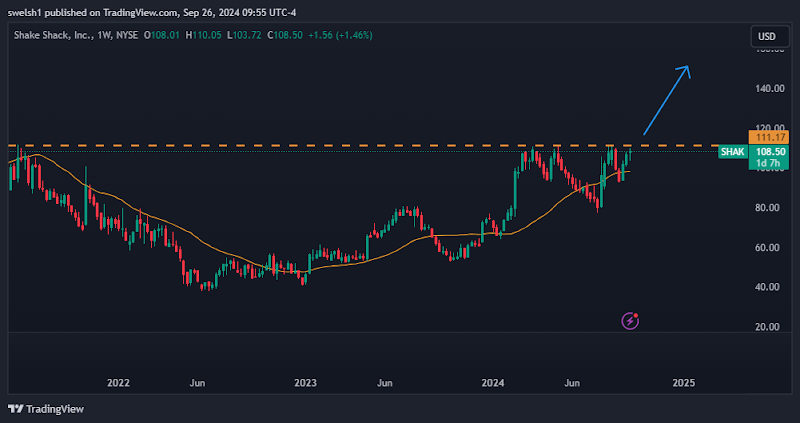The height and width of the screenshot is (423, 800).
Task: Click the SHAK ticker label
Action: pyautogui.click(x=733, y=152)
